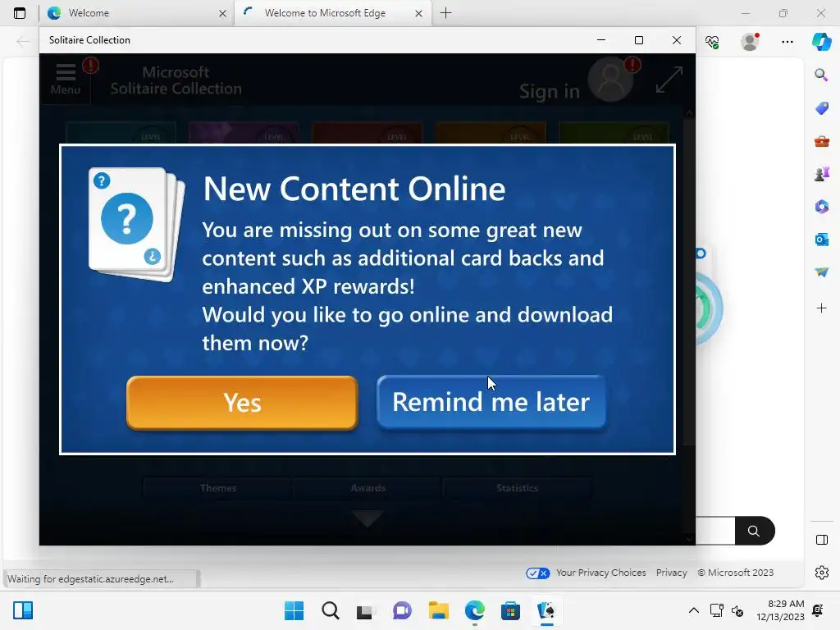
Task: Accept download with the Yes button
Action: [x=242, y=403]
